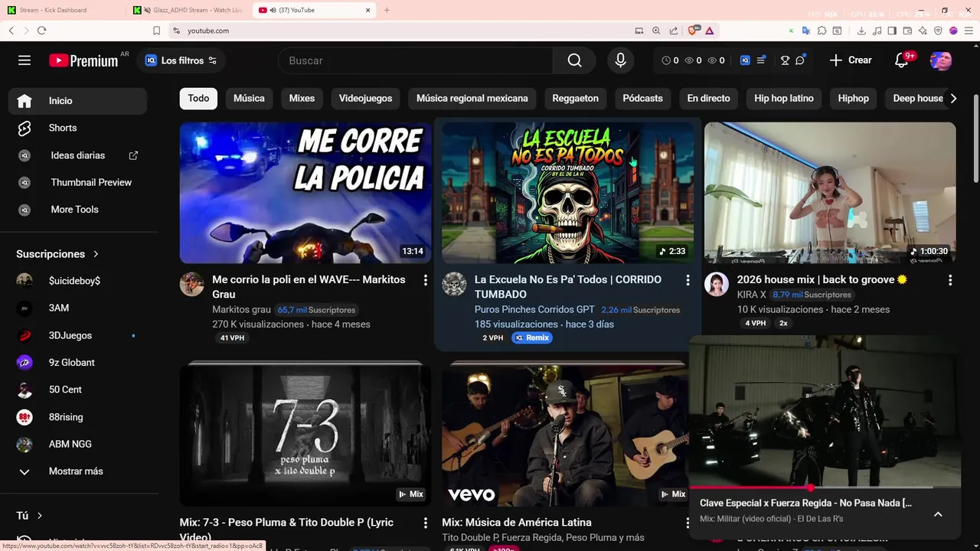This screenshot has height=551, width=980.
Task: Open the Me Corre La Policia thumbnail
Action: (305, 193)
